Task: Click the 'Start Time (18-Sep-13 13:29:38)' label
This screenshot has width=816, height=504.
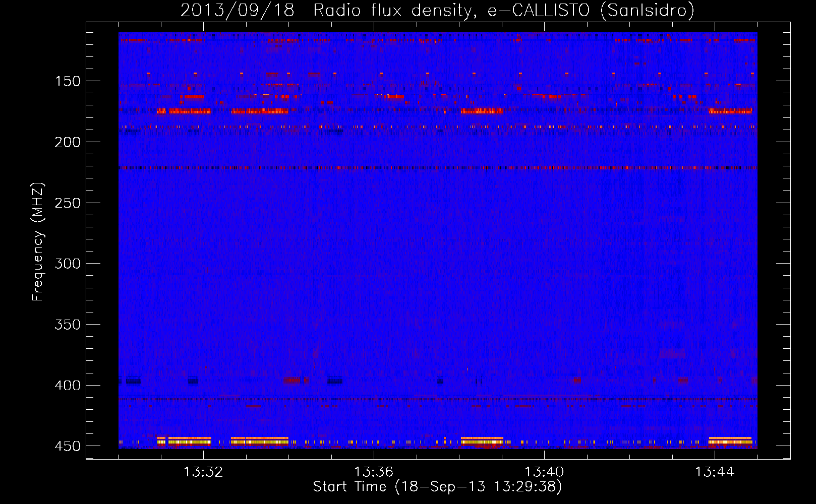Action: coord(437,487)
